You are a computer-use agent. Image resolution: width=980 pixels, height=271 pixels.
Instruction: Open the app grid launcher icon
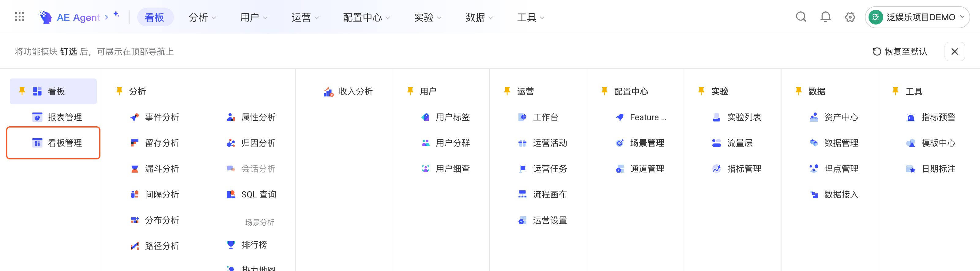point(19,17)
